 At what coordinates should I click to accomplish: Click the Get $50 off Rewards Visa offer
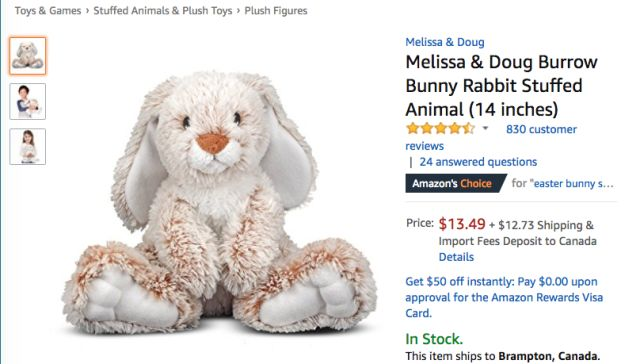[504, 297]
